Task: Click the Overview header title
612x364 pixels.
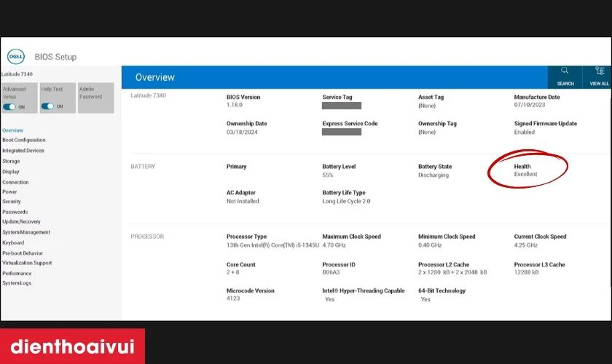Action: [155, 77]
